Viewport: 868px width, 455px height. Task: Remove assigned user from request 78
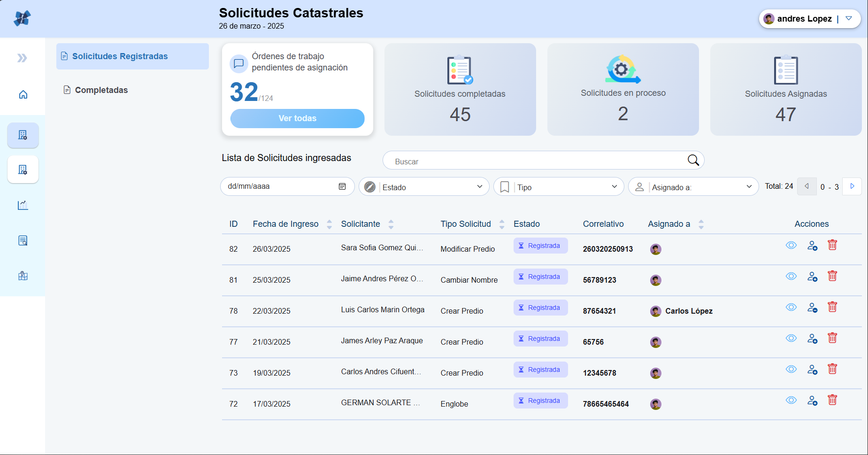(x=812, y=308)
